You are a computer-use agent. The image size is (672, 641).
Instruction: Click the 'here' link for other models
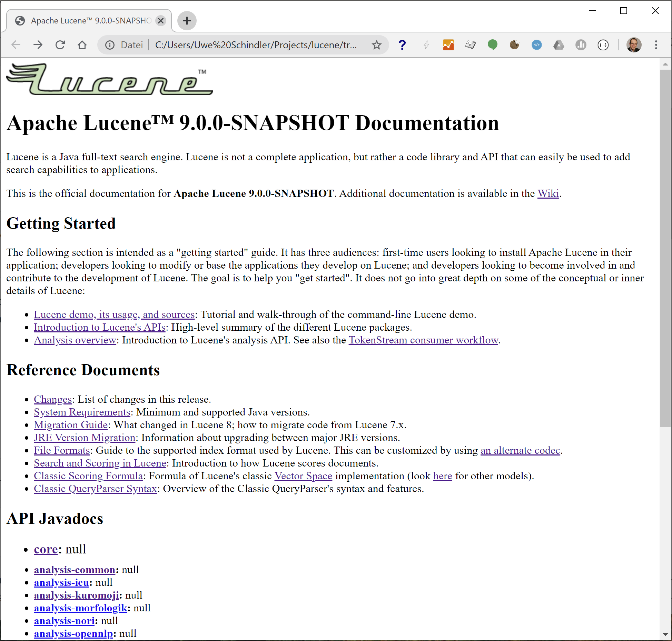pos(443,476)
